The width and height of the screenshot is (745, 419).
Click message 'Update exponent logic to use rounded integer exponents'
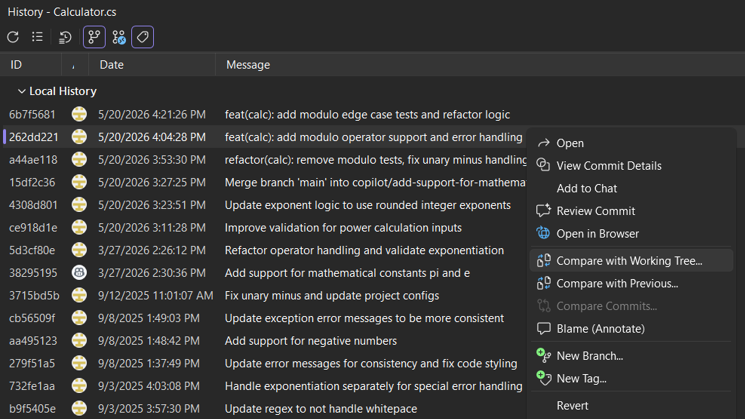(x=368, y=205)
